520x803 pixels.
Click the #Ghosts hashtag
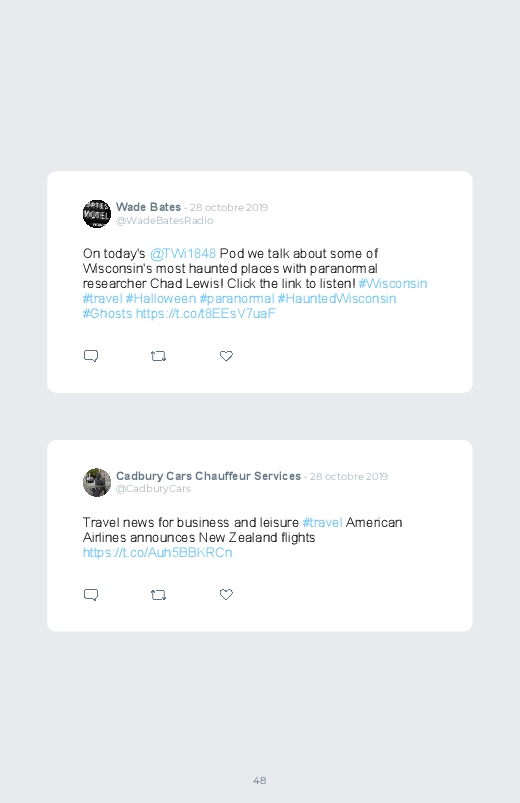click(x=108, y=313)
